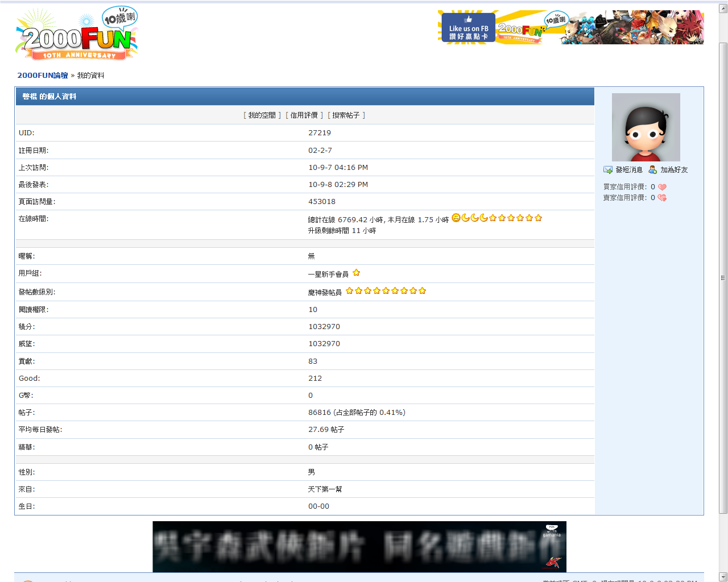Go to 2000FUN論壇 breadcrumb link
The width and height of the screenshot is (728, 582).
43,76
